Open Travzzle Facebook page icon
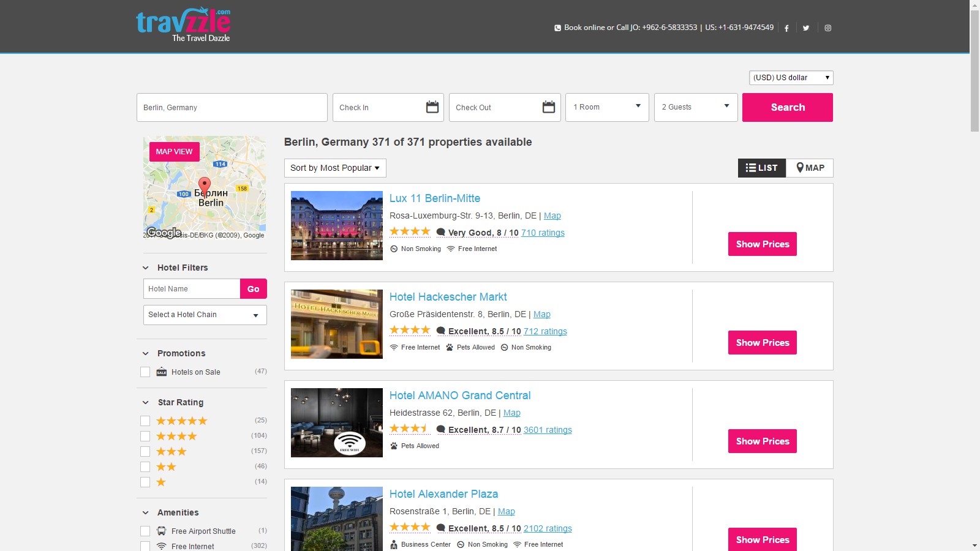980x551 pixels. [786, 28]
